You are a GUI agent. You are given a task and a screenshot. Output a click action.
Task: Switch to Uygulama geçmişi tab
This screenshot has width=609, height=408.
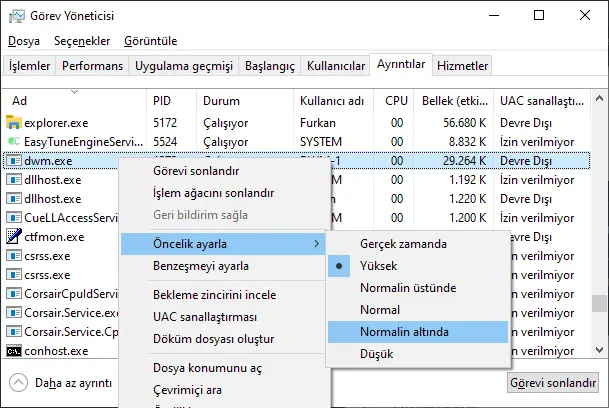click(184, 66)
